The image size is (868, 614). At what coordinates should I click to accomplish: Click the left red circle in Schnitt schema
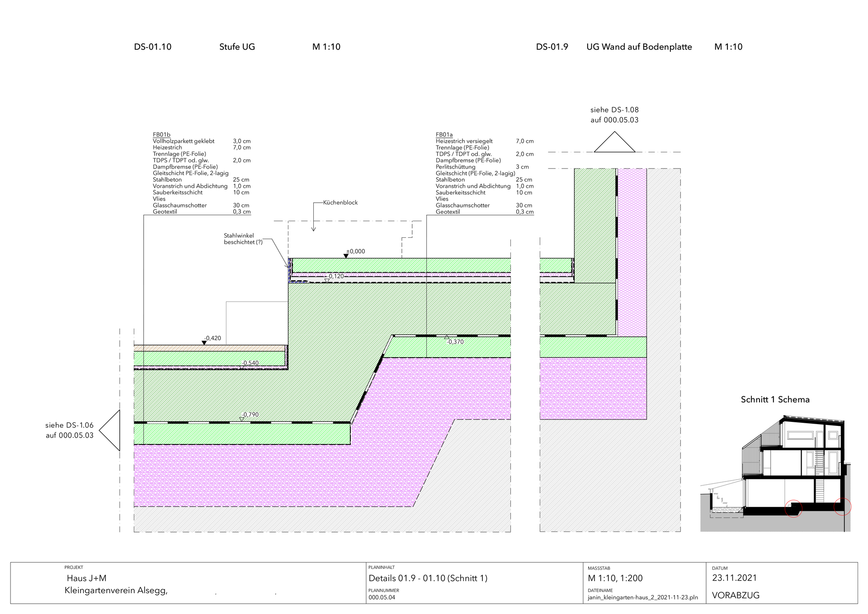[x=793, y=508]
